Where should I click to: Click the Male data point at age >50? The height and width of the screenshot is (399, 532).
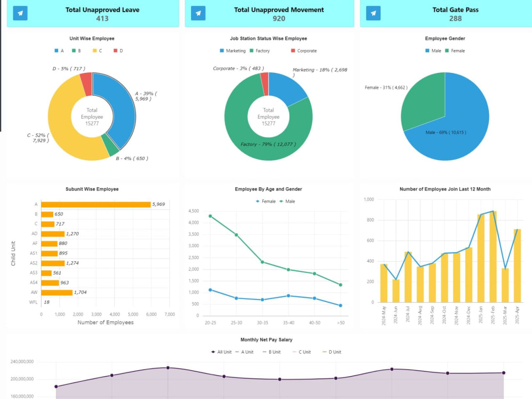340,285
